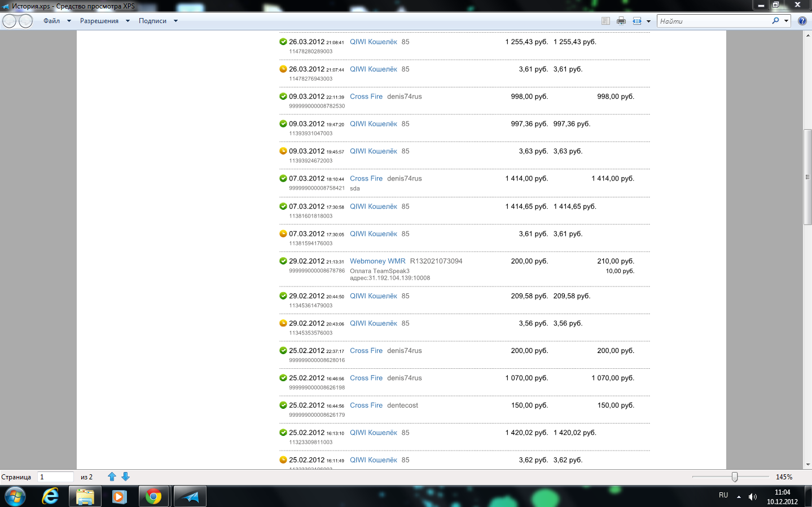
Task: Open XPS Viewer help icon
Action: [802, 21]
